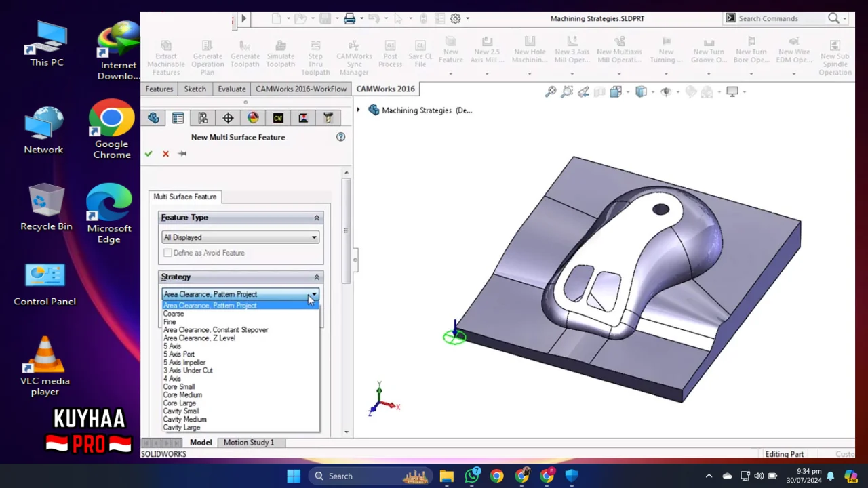Viewport: 868px width, 488px height.
Task: Click Save CL File tool
Action: [x=420, y=52]
